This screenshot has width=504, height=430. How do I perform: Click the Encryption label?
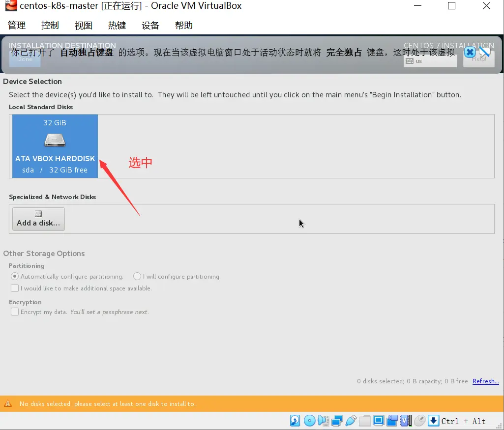tap(25, 302)
